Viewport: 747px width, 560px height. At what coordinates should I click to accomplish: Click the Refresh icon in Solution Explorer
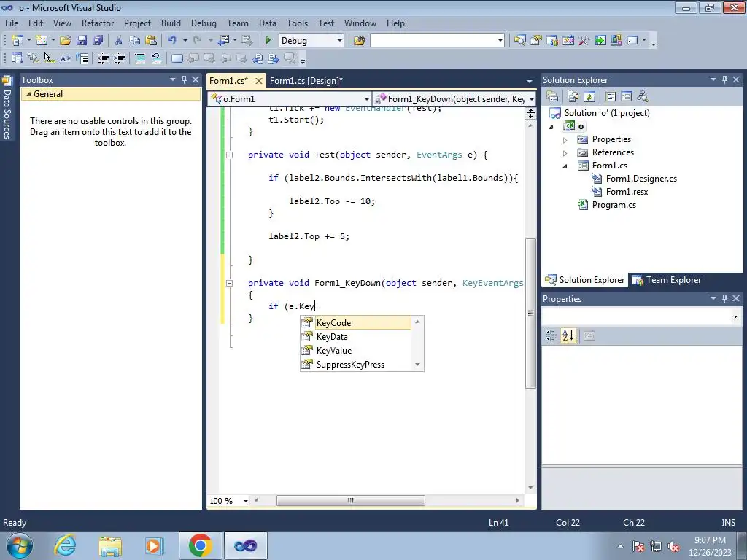589,97
